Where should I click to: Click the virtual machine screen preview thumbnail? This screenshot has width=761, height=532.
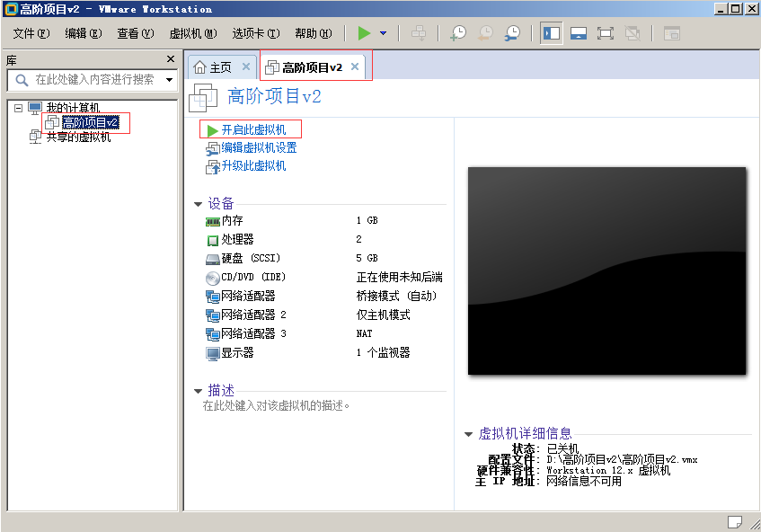point(606,270)
